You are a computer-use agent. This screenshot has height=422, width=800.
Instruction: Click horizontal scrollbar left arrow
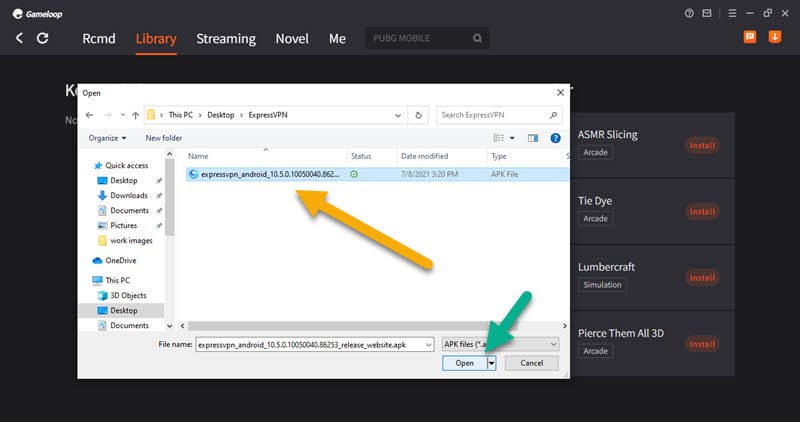click(183, 326)
